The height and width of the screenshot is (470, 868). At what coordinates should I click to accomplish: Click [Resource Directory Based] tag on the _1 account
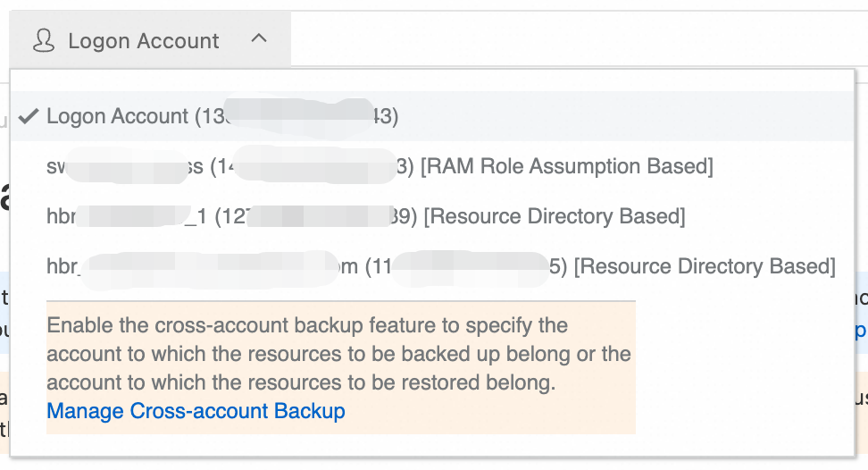[554, 216]
